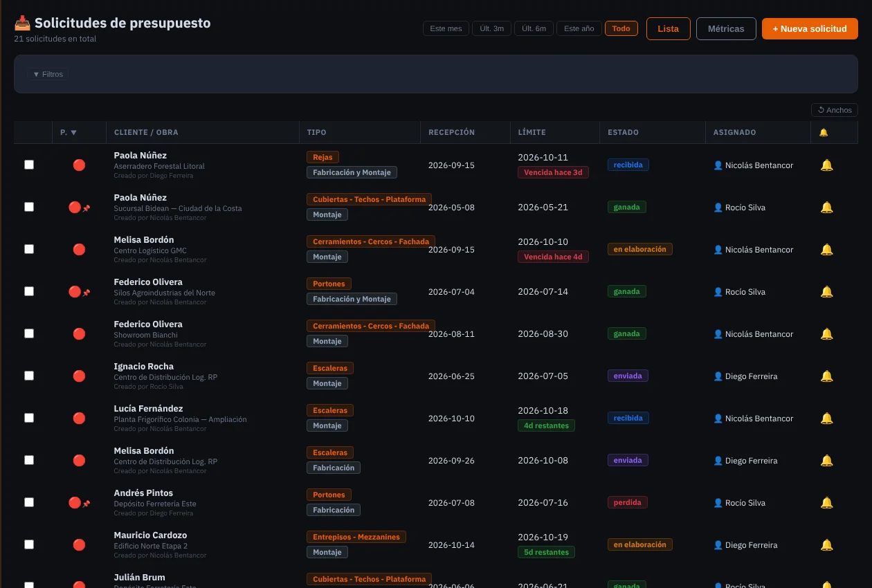Click red priority dot for Planta Frigorífico Colonia
Screen dimensions: 872x588
[79, 419]
